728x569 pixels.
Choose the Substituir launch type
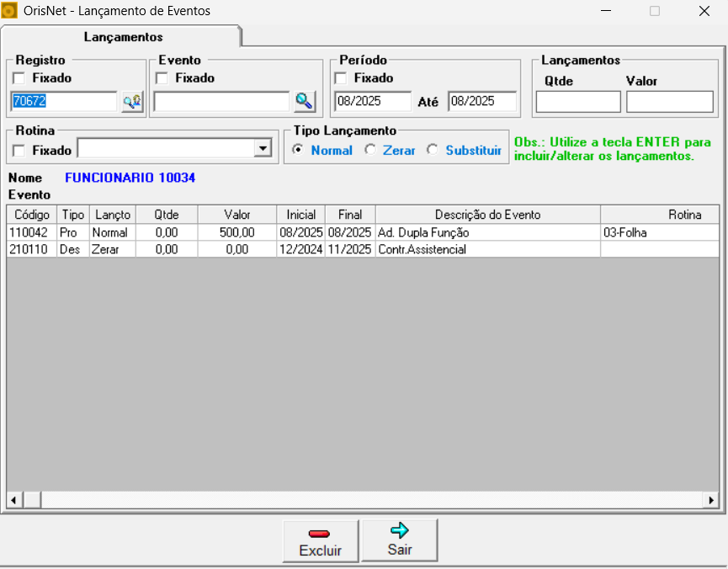pos(433,151)
